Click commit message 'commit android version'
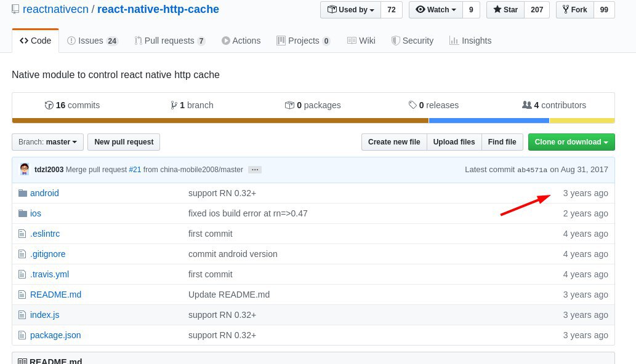Viewport: 636px width, 364px height. [233, 254]
